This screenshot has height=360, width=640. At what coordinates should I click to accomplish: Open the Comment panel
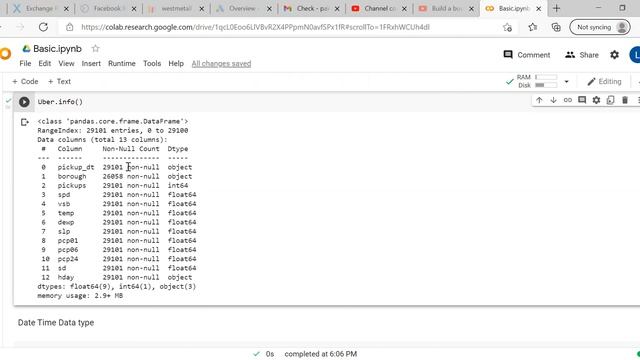[x=527, y=55]
